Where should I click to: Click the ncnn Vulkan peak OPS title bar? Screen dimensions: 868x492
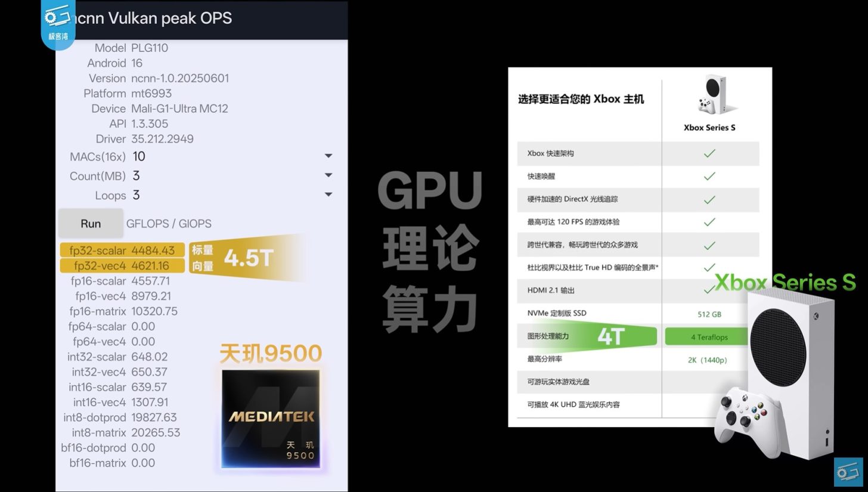201,18
